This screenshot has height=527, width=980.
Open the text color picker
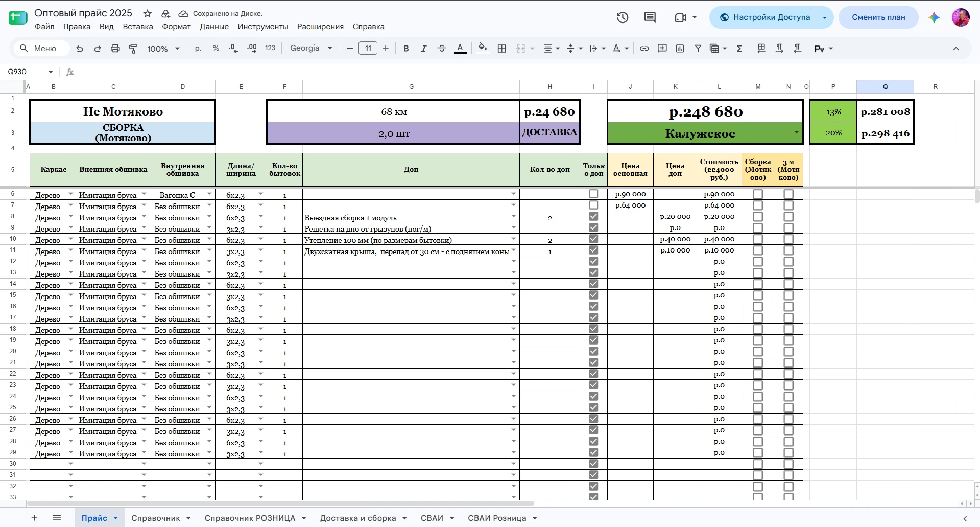460,49
